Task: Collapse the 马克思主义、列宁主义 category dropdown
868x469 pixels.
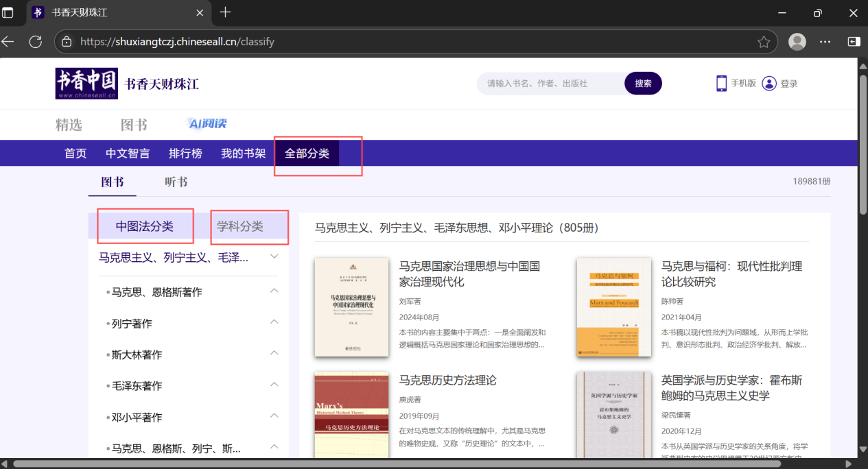Action: (274, 257)
